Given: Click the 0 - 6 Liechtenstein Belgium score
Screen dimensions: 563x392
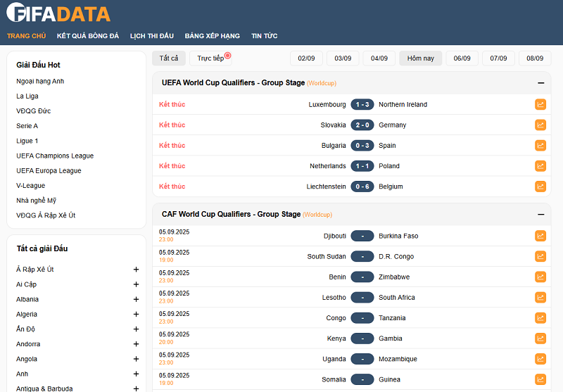Looking at the screenshot, I should (x=362, y=186).
